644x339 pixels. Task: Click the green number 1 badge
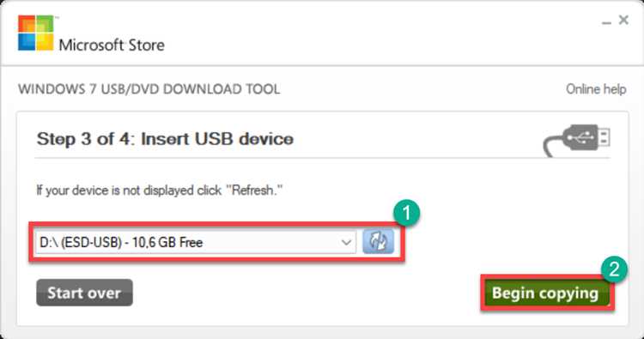[407, 213]
